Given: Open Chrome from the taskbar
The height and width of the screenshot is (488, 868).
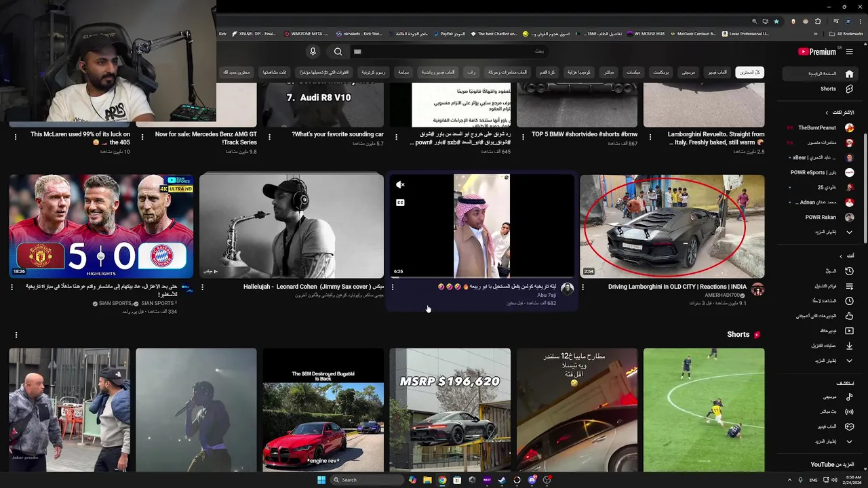Looking at the screenshot, I should point(442,480).
